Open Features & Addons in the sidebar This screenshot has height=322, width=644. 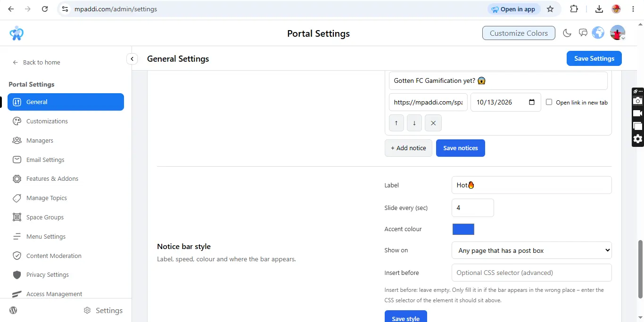tap(66, 178)
